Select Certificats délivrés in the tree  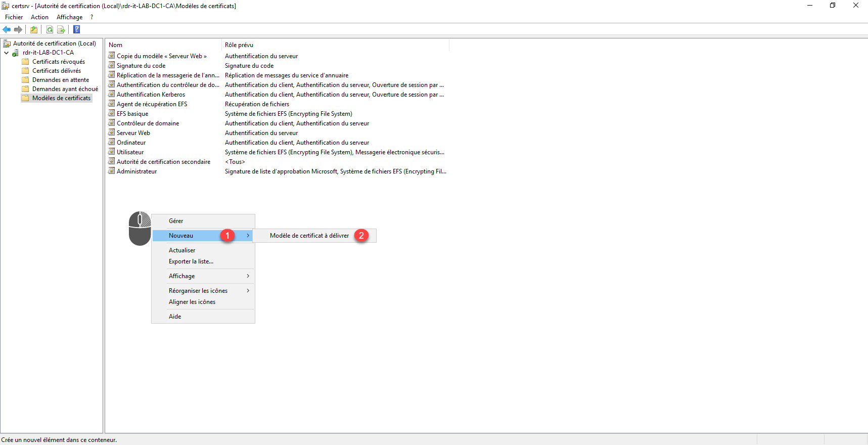56,71
